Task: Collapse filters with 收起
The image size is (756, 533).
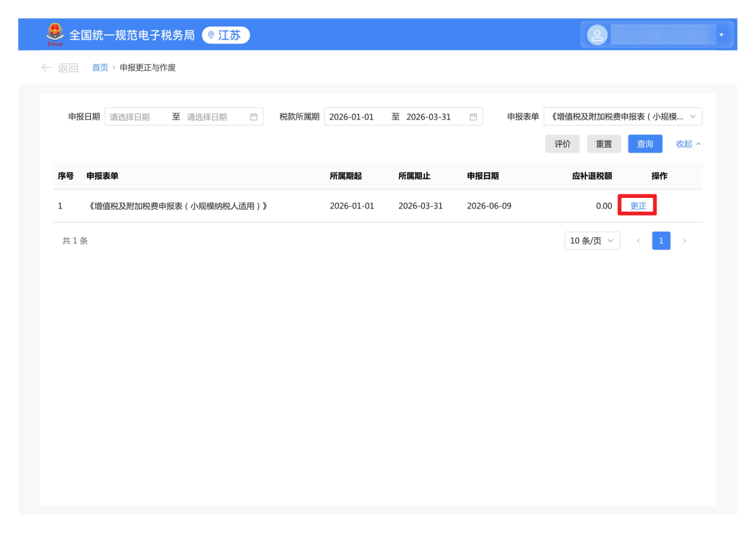Action: pos(688,143)
